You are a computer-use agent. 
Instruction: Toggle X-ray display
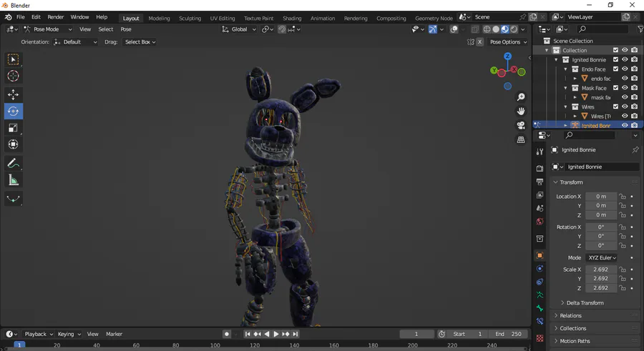click(x=475, y=29)
